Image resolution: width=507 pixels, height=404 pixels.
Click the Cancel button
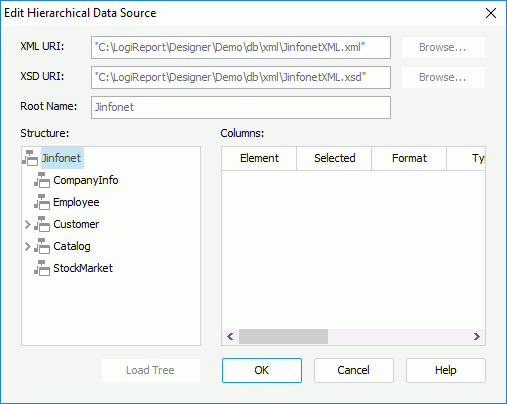pyautogui.click(x=353, y=370)
